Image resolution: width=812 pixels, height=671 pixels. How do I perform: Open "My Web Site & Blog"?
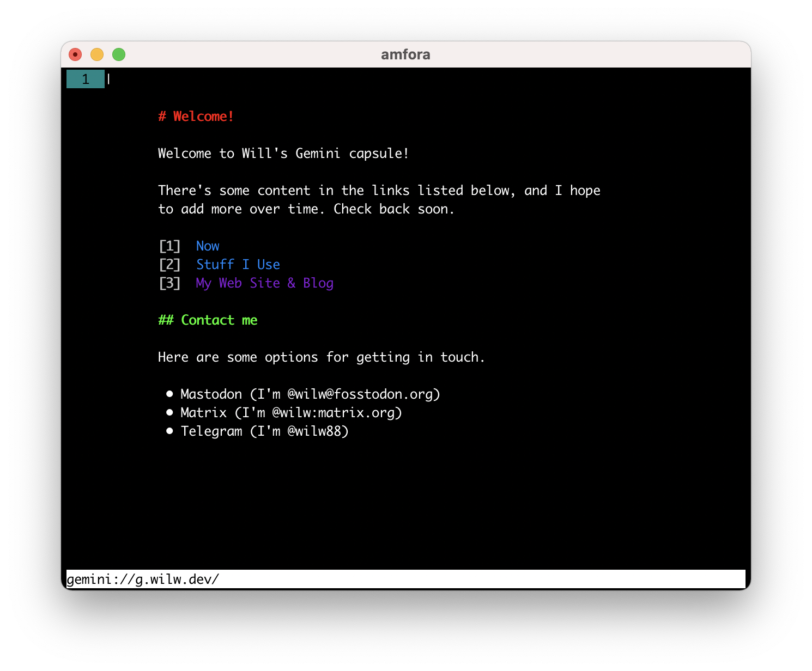pyautogui.click(x=264, y=283)
